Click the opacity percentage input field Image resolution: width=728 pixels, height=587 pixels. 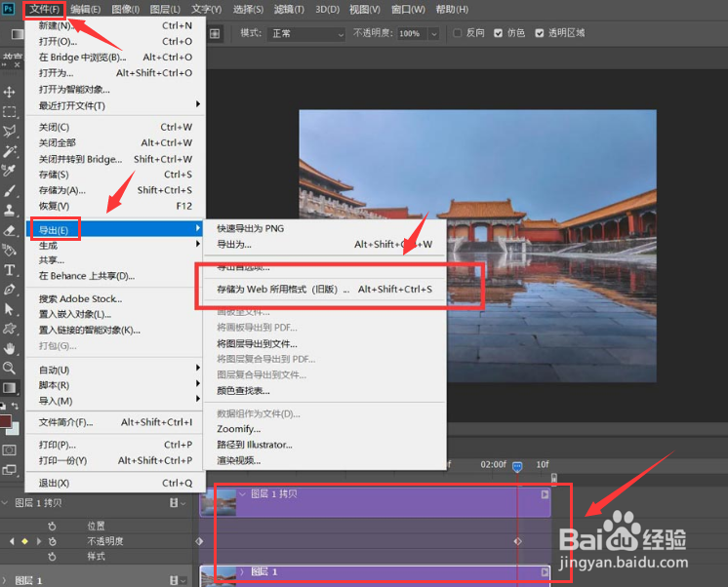[412, 34]
